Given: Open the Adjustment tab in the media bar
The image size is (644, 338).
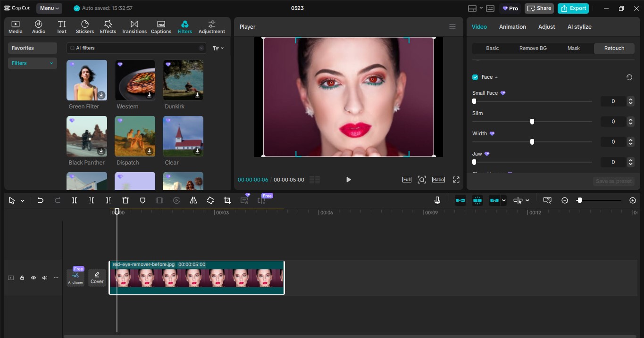Looking at the screenshot, I should pos(212,26).
